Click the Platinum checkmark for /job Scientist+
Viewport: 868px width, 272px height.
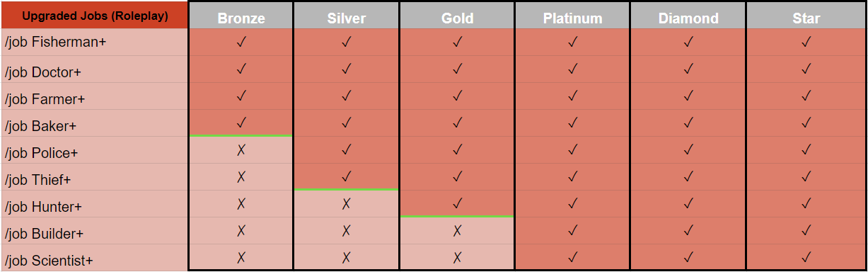pyautogui.click(x=573, y=258)
